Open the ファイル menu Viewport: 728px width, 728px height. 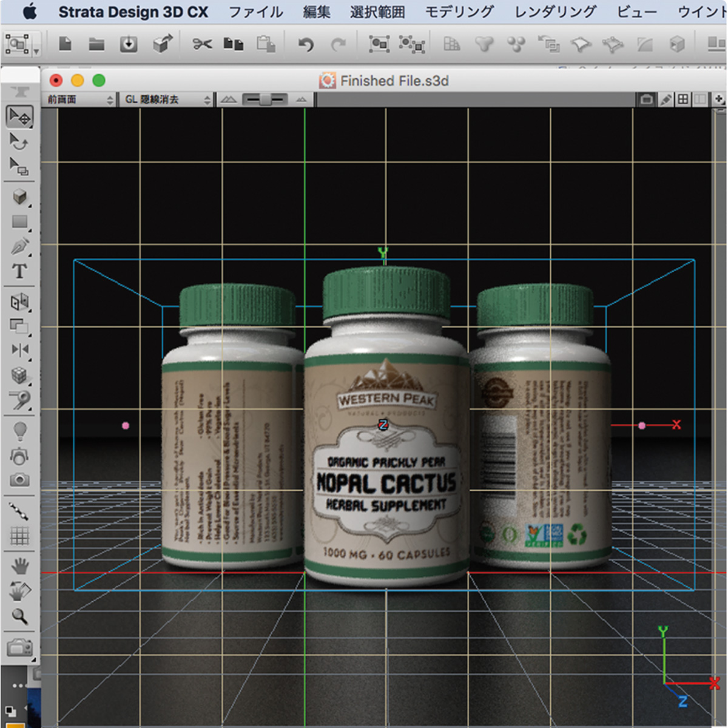click(256, 12)
